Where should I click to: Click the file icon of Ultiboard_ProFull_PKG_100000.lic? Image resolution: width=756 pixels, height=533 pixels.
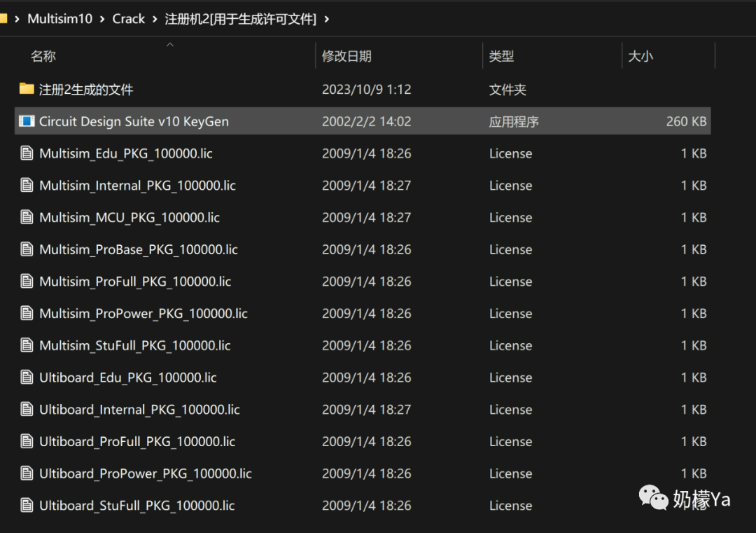[x=27, y=441]
